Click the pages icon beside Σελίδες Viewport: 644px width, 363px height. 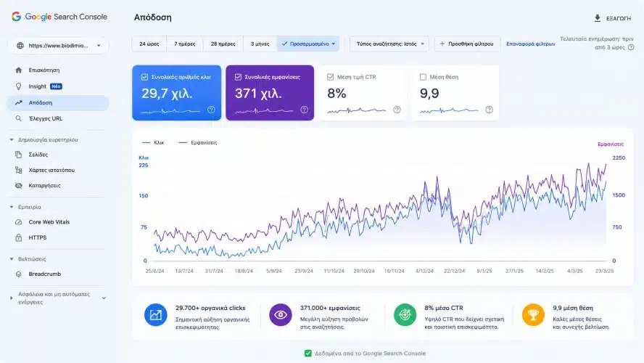[18, 155]
